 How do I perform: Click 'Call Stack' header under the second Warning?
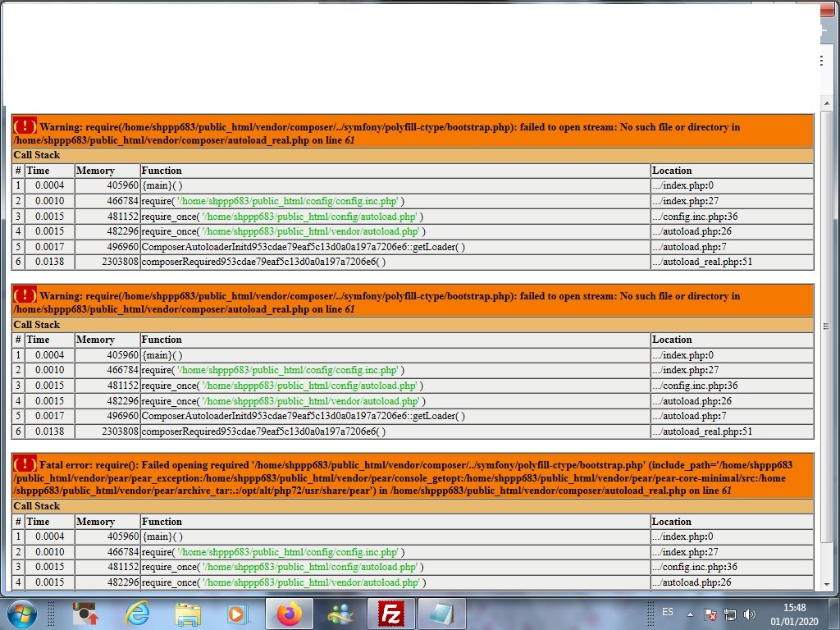click(36, 325)
